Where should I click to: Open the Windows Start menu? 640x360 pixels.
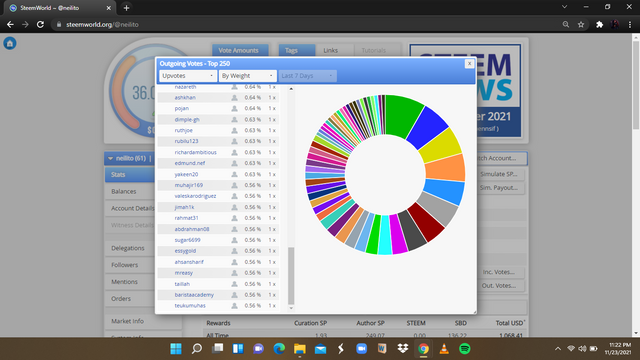point(176,349)
